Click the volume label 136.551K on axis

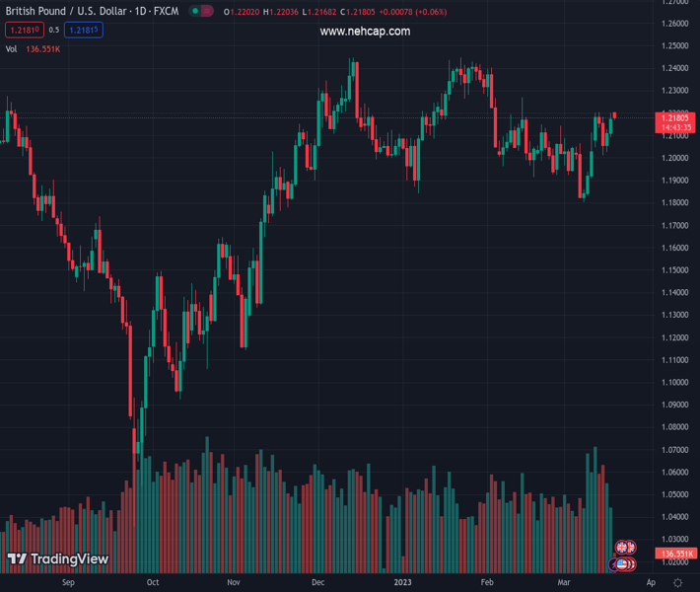click(674, 555)
